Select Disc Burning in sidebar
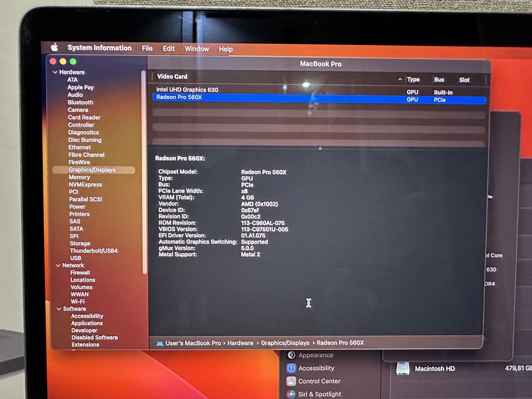Viewport: 532px width, 399px height. 85,140
